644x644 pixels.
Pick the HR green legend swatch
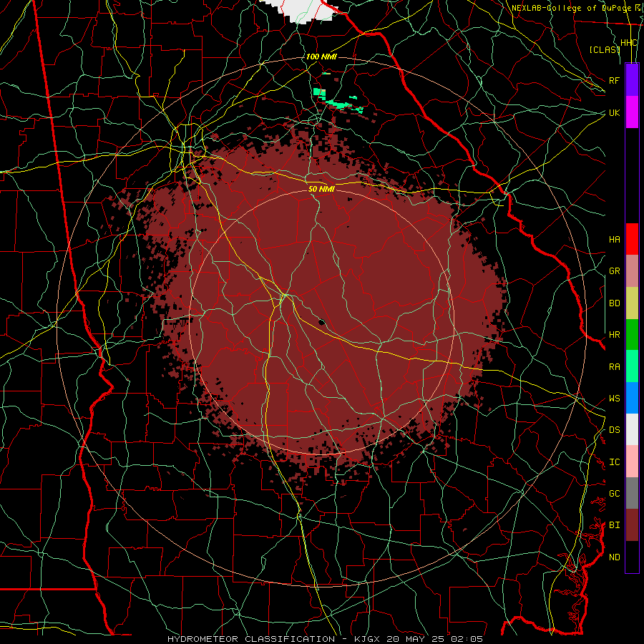point(632,335)
